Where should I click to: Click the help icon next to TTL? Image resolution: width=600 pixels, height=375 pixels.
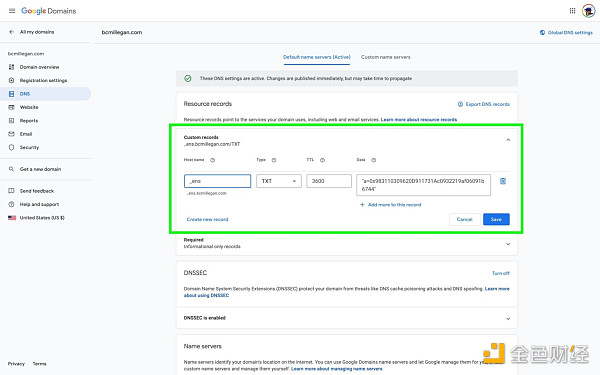322,160
